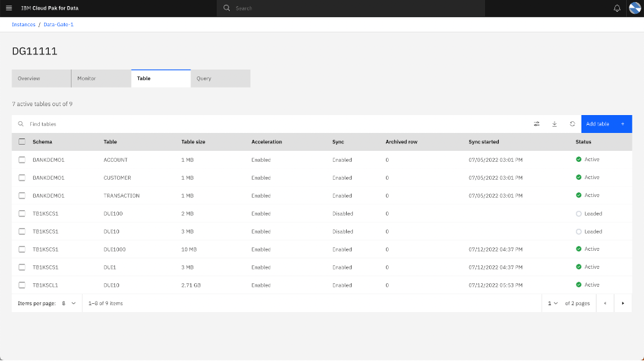The image size is (644, 361).
Task: Switch to the Monitor tab
Action: (101, 79)
